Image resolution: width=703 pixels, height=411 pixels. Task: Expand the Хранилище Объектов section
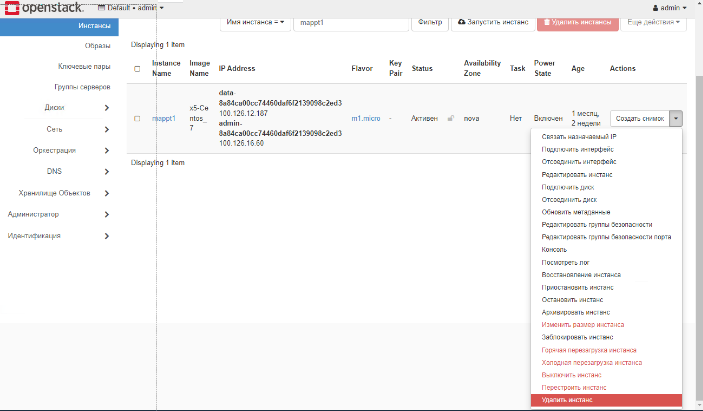(106, 193)
